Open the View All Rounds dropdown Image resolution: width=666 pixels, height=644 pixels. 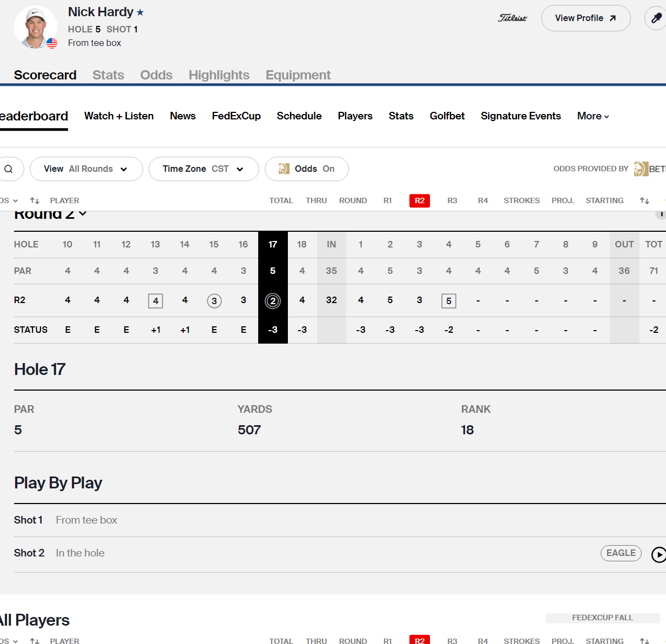(x=86, y=169)
